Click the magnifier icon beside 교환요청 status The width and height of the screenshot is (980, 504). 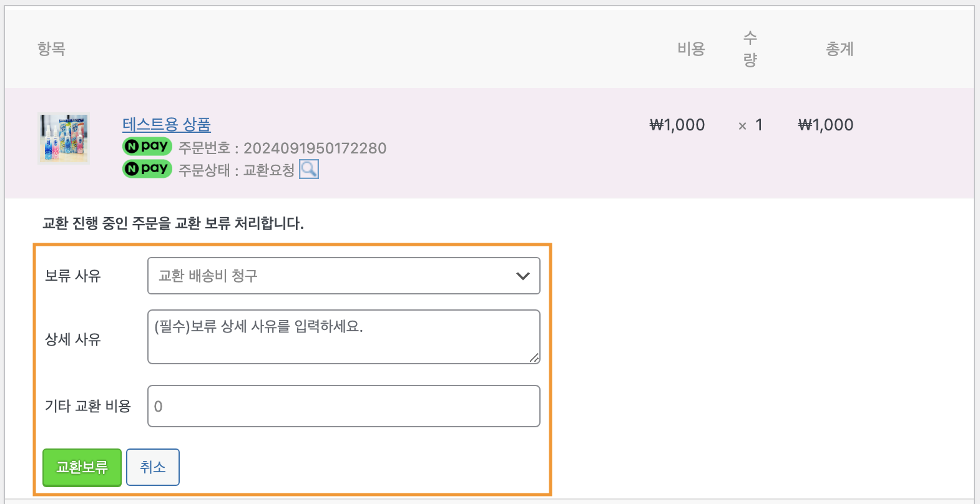309,169
